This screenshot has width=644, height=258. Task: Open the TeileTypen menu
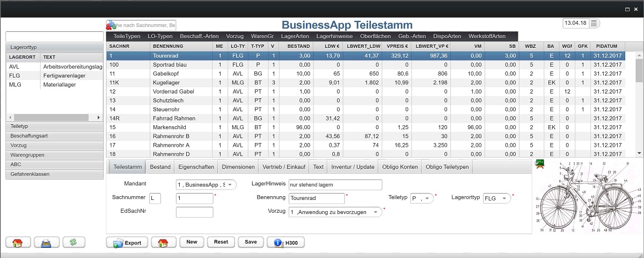coord(127,36)
